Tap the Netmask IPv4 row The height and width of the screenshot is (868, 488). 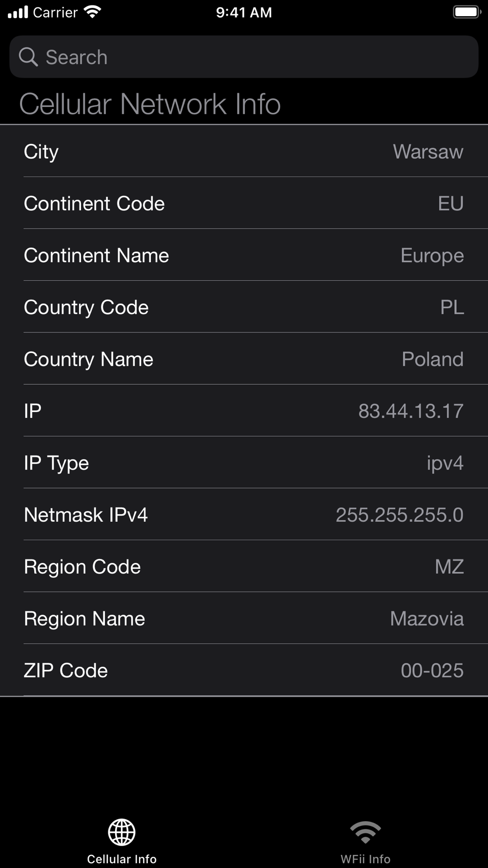click(244, 514)
